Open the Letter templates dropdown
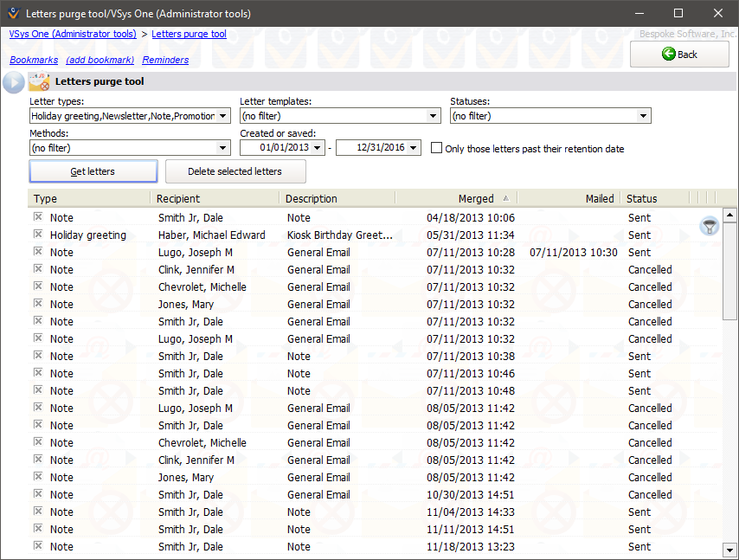Screen dimensions: 739x560 [x=434, y=116]
